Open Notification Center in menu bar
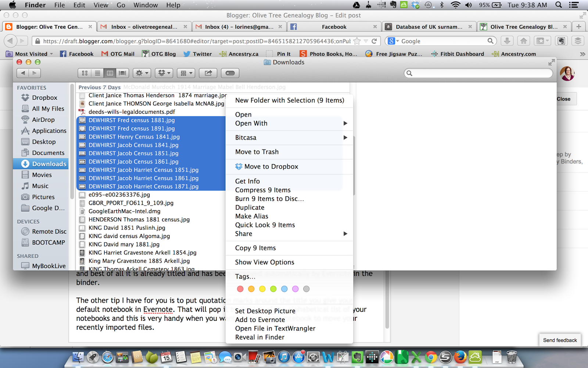588x368 pixels. pos(573,5)
